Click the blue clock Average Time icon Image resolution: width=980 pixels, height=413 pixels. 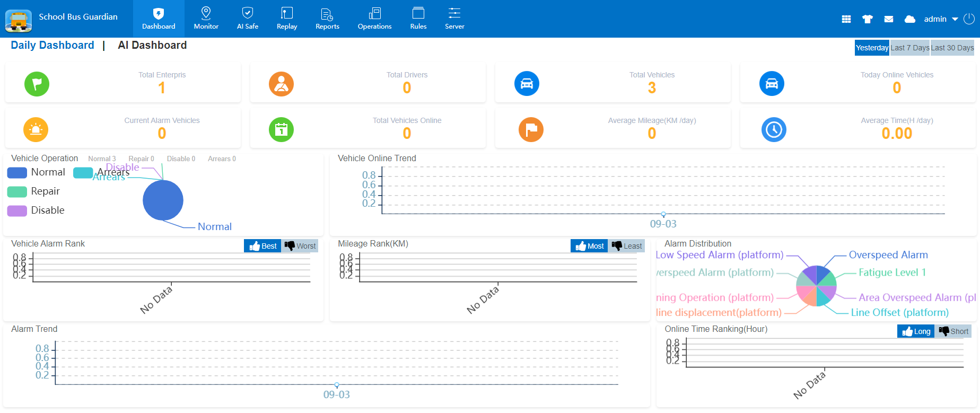pos(774,129)
